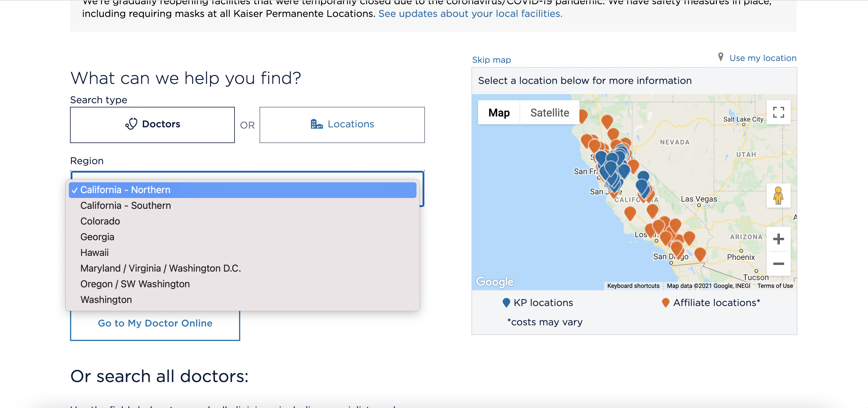Screen dimensions: 868x408
Task: Click the Las Vegas label on the map
Action: click(698, 199)
